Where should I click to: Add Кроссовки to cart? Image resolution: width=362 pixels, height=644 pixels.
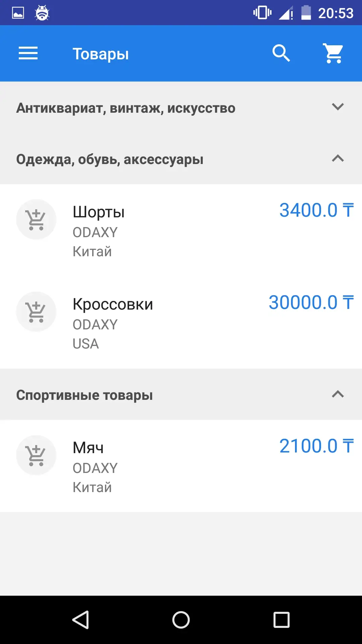pos(36,312)
